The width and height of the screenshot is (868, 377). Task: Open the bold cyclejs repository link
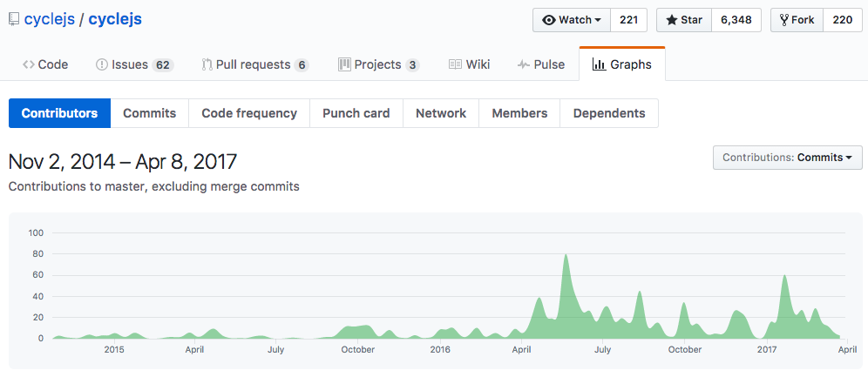tap(115, 19)
